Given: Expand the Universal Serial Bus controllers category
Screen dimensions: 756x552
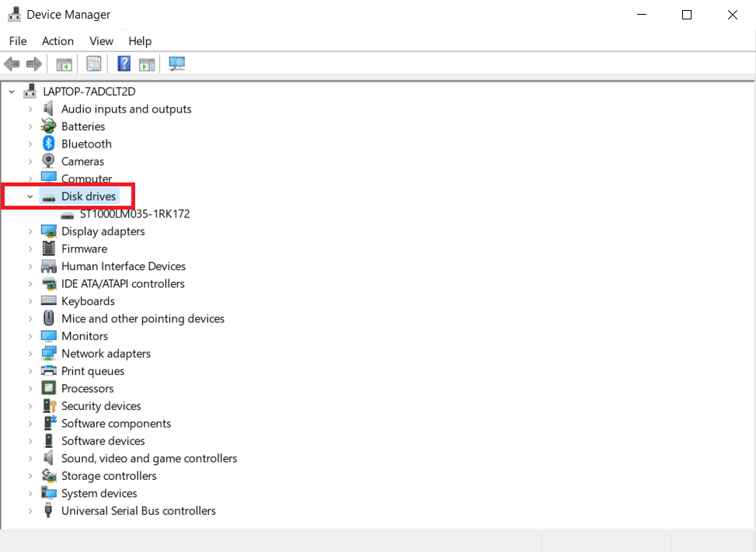Looking at the screenshot, I should tap(30, 510).
